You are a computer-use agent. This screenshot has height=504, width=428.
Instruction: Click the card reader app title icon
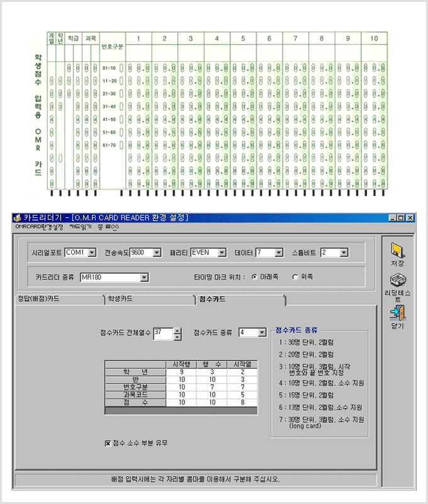pos(18,218)
